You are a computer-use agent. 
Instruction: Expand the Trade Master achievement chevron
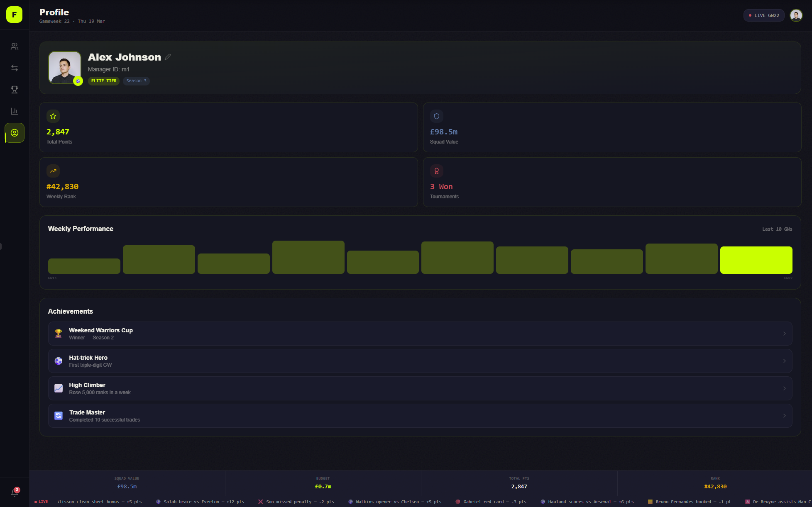pyautogui.click(x=784, y=416)
